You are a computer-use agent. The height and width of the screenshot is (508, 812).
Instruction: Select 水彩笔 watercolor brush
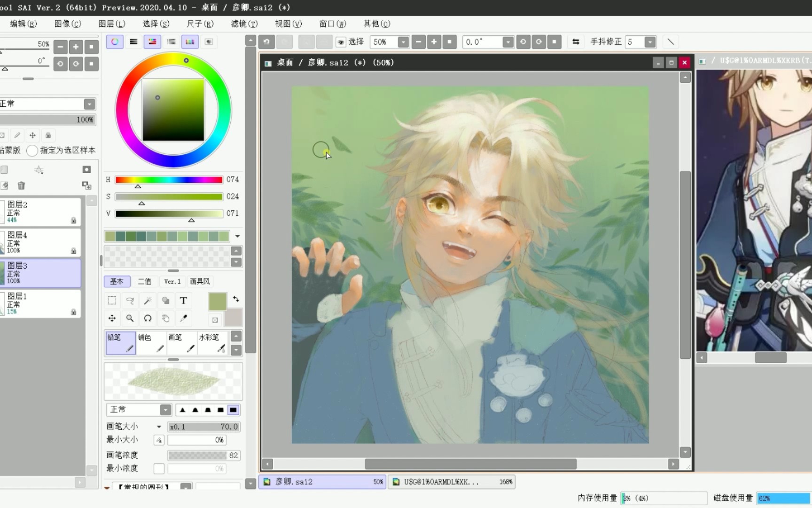[212, 343]
